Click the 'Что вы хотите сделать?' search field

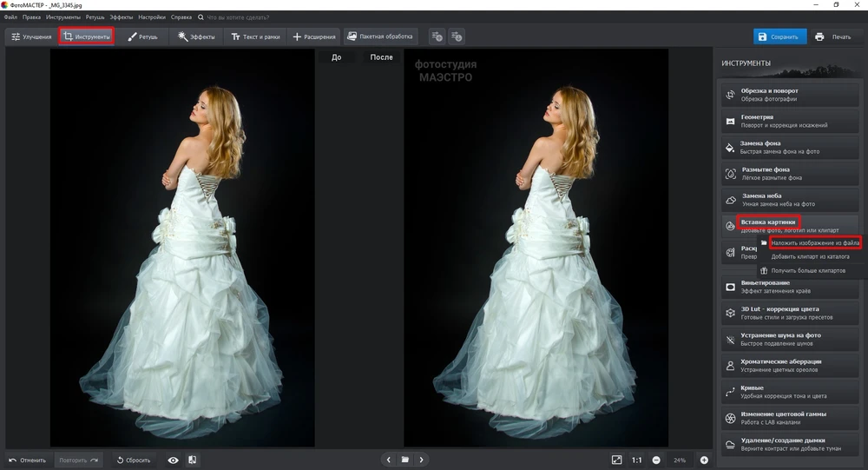pos(245,17)
